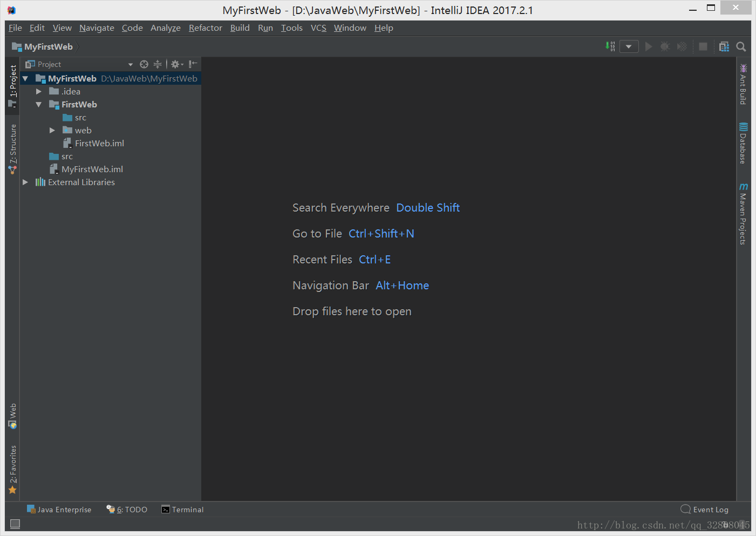
Task: Toggle tool window bars icon in status bar
Action: point(15,524)
